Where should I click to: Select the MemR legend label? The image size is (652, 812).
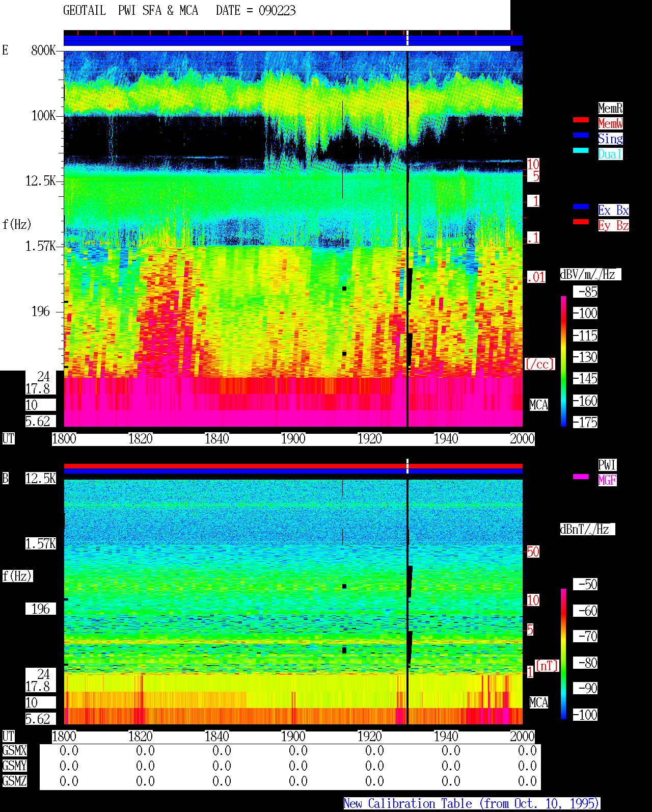610,108
